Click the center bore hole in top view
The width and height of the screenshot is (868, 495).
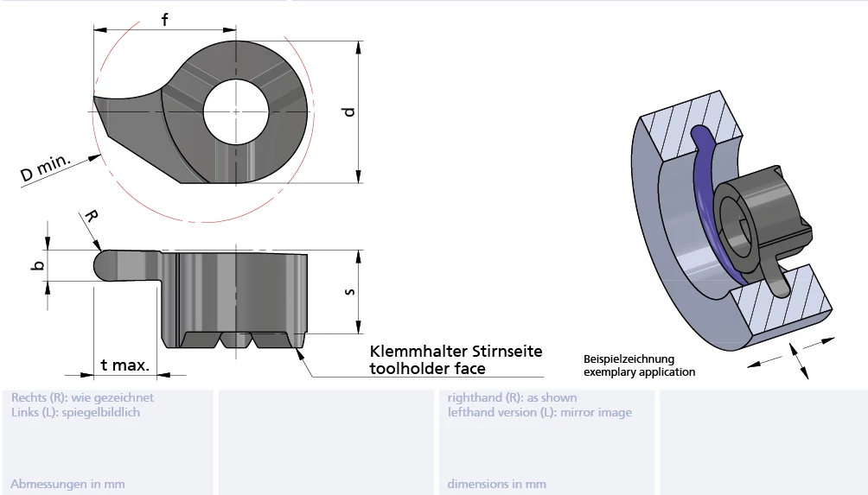pos(236,111)
